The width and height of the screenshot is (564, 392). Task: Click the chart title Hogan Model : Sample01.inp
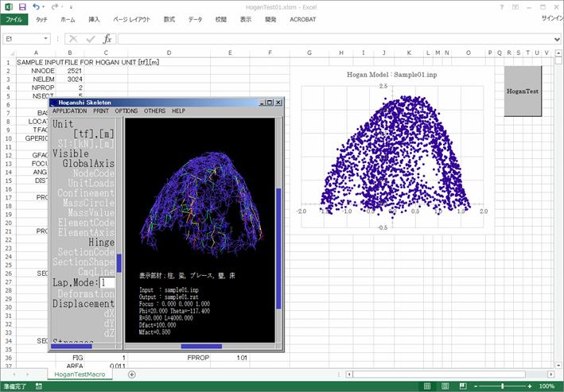[391, 75]
